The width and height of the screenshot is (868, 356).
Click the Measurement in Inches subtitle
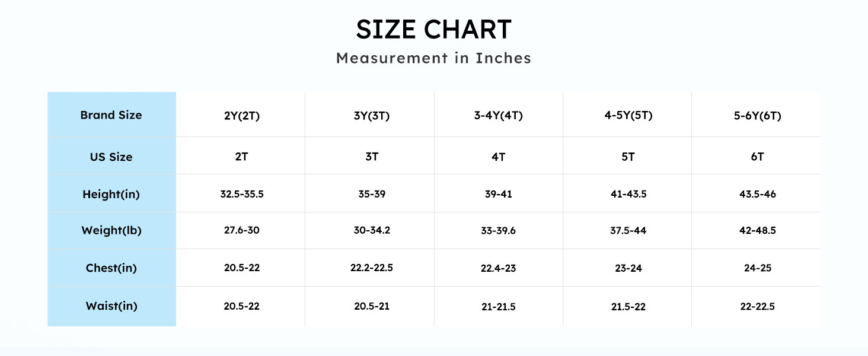[x=433, y=58]
